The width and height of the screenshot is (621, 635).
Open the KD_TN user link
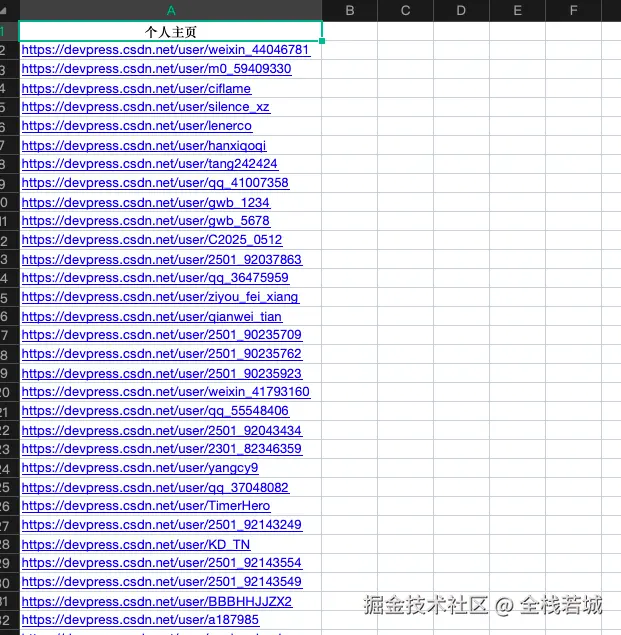(x=136, y=545)
